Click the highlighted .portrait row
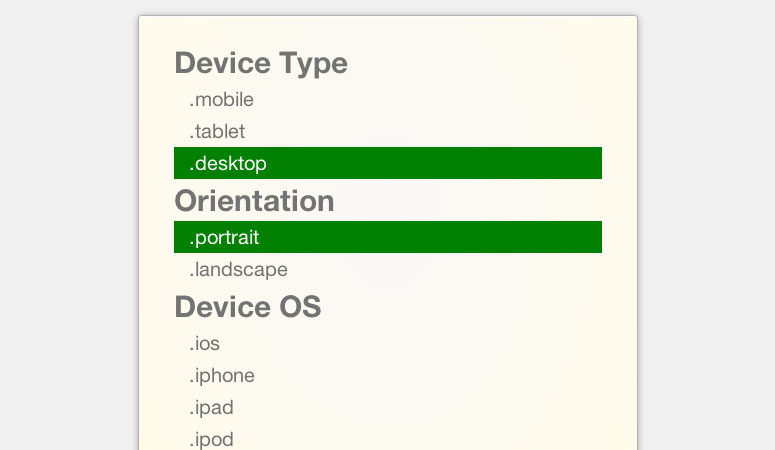The width and height of the screenshot is (775, 450). click(388, 237)
